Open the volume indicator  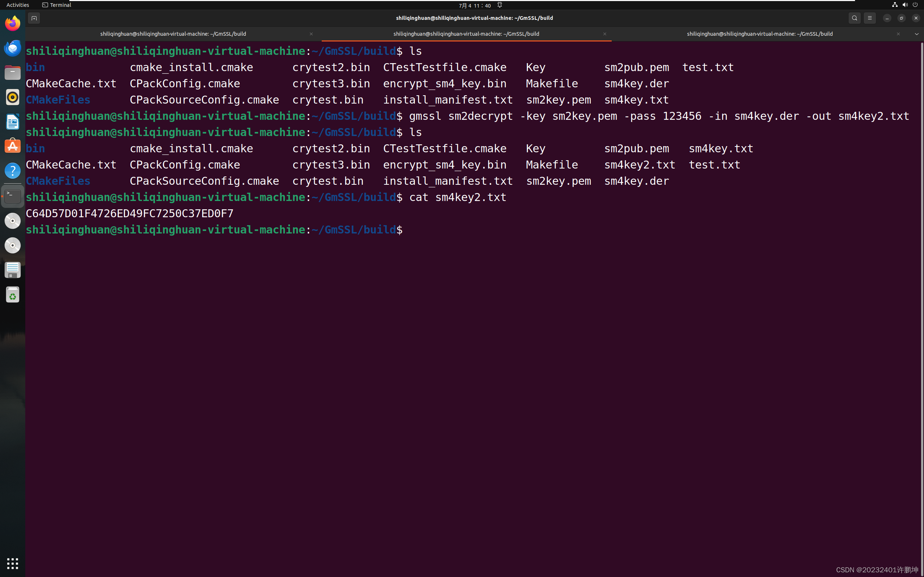coord(905,5)
